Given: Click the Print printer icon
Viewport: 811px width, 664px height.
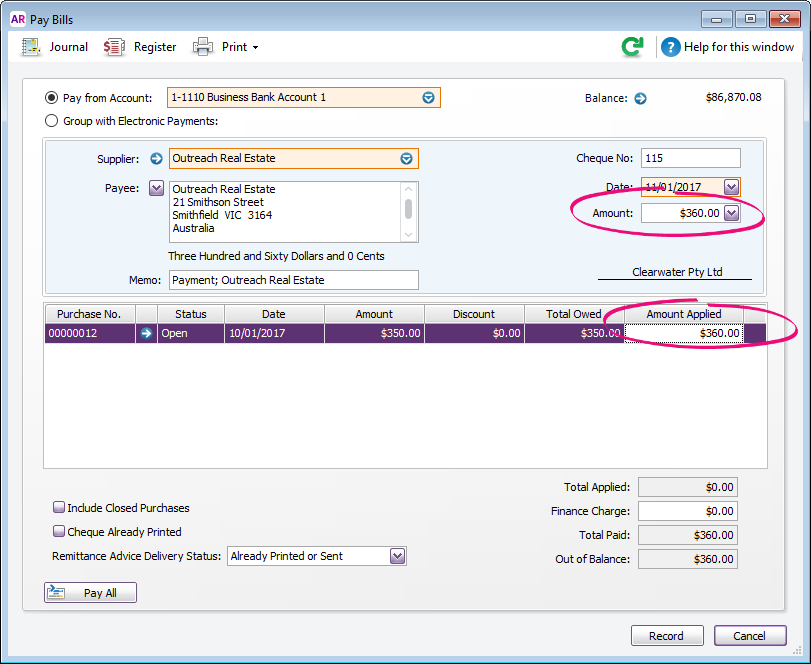Looking at the screenshot, I should (x=203, y=47).
